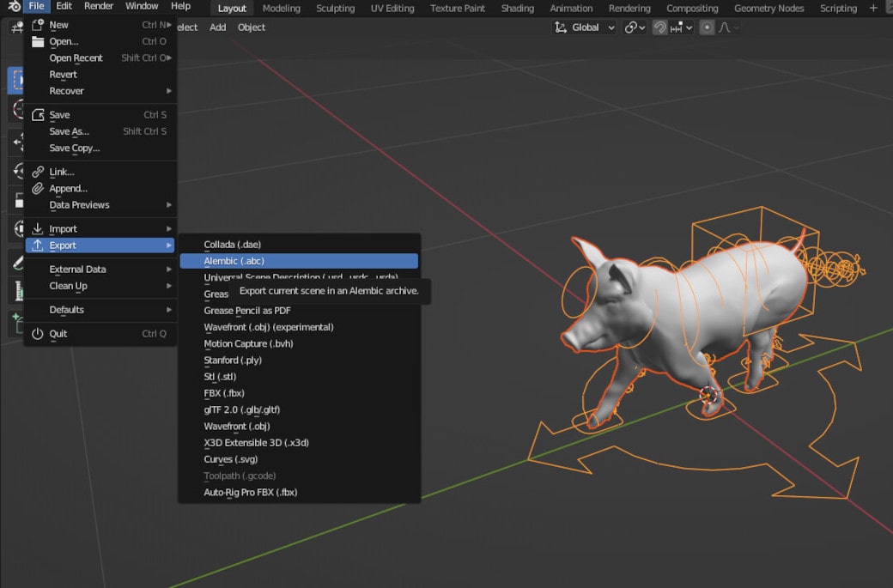Screen dimensions: 893x588
Task: Enable proportional editing toggle
Action: pyautogui.click(x=707, y=27)
